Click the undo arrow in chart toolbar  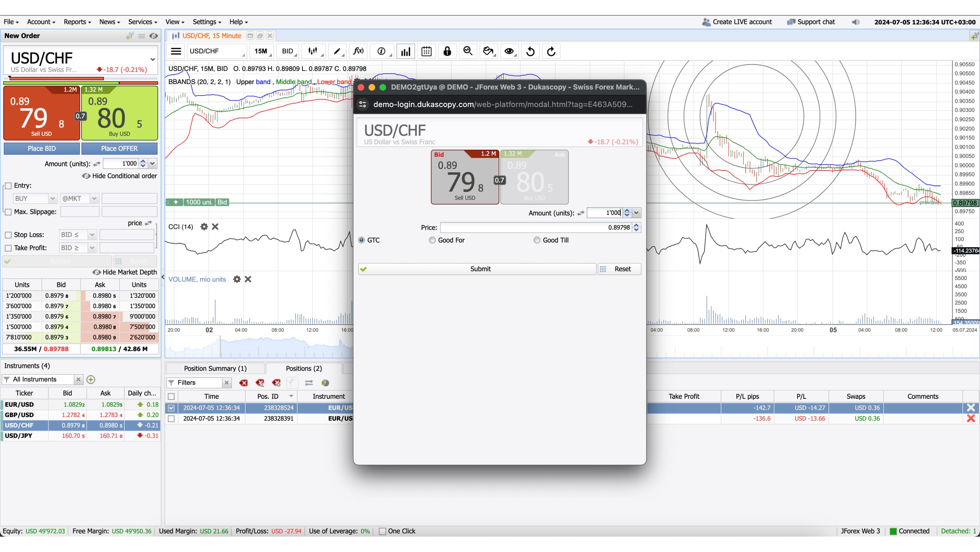click(530, 51)
